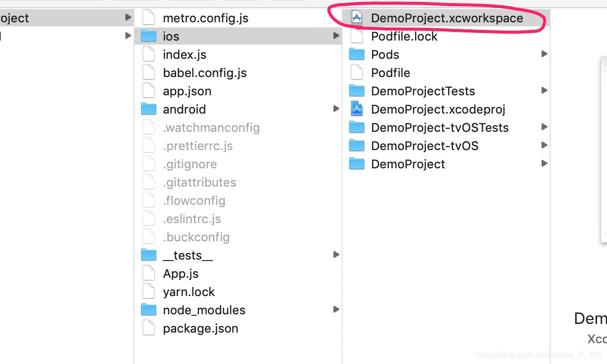Click the Podfile.lock file icon

pyautogui.click(x=356, y=36)
